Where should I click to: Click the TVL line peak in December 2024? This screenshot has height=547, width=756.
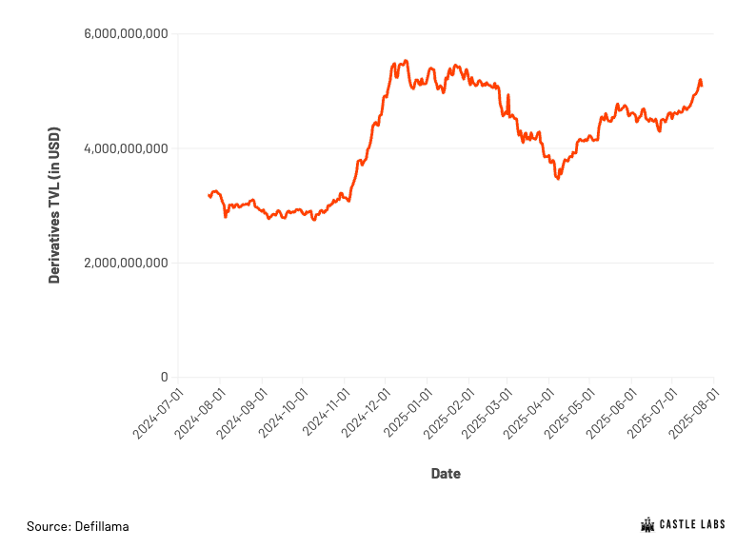click(406, 61)
